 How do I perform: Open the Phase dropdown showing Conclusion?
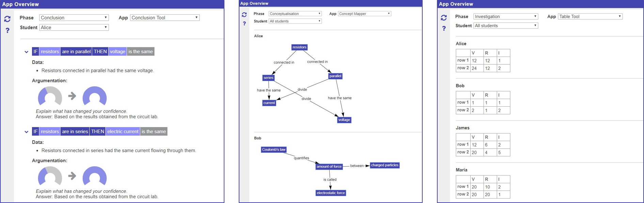coord(74,18)
